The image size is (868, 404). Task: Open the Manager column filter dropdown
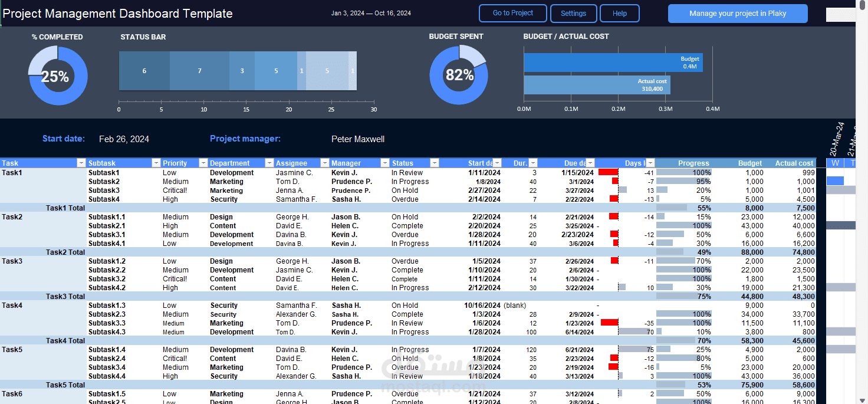coord(385,163)
